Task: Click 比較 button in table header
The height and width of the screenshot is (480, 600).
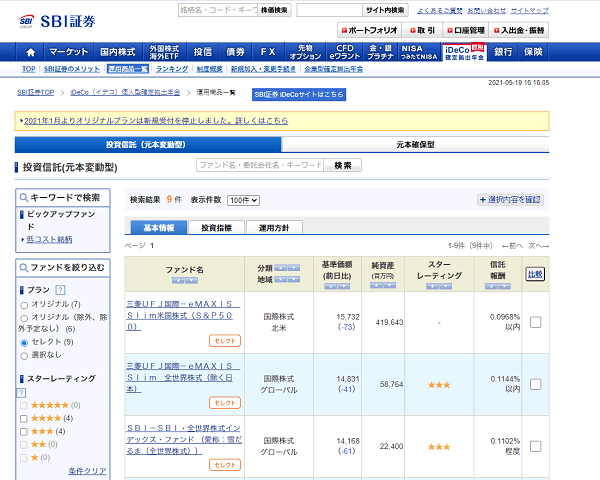Action: pos(535,274)
